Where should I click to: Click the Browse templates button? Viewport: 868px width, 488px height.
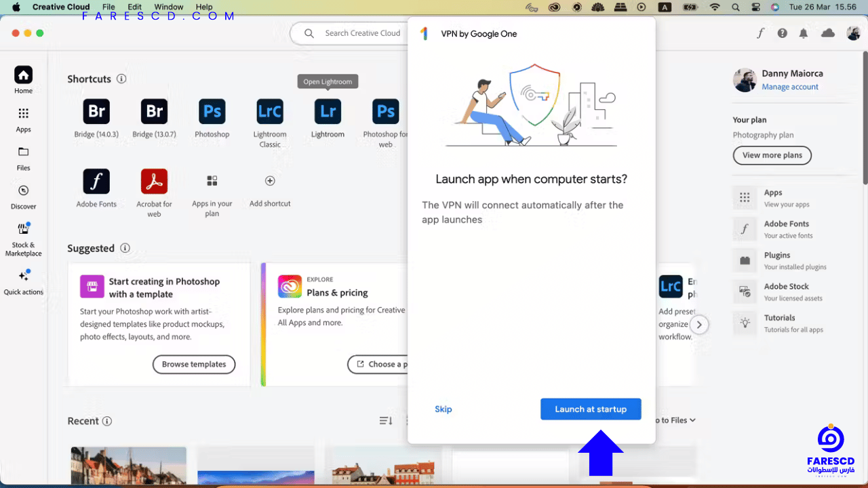(x=194, y=365)
